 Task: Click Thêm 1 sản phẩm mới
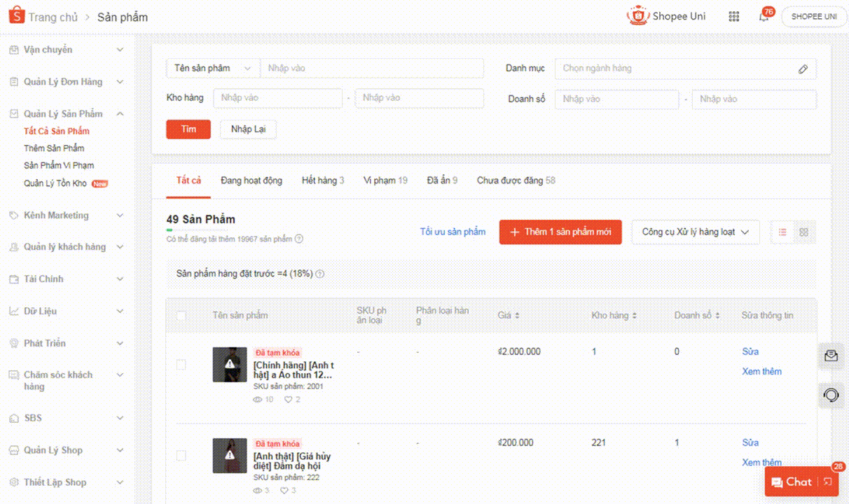tap(560, 231)
